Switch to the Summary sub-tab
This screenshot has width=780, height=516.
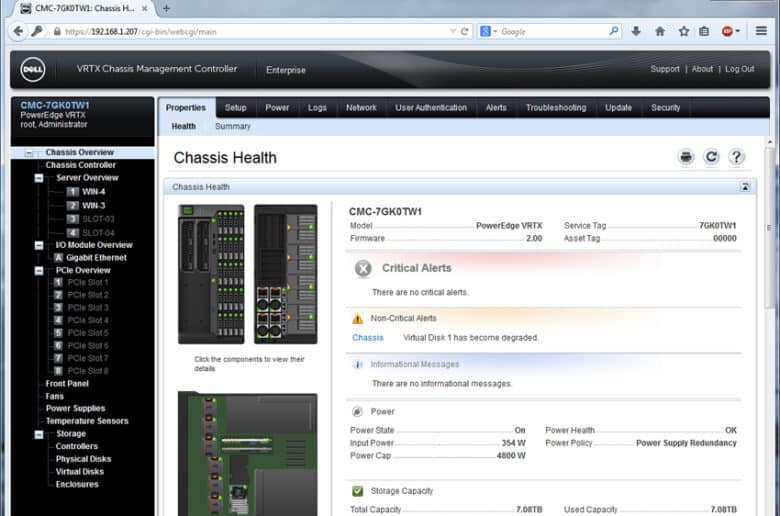click(233, 126)
